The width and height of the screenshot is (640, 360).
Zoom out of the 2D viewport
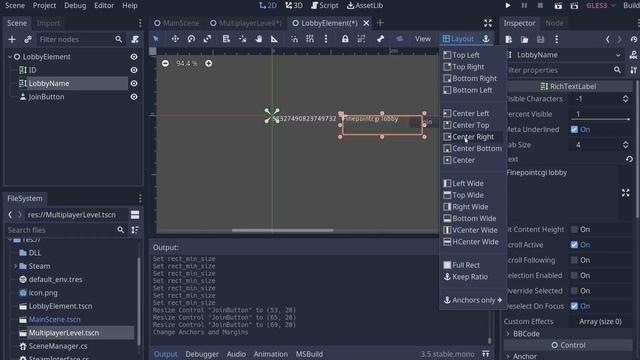click(165, 63)
